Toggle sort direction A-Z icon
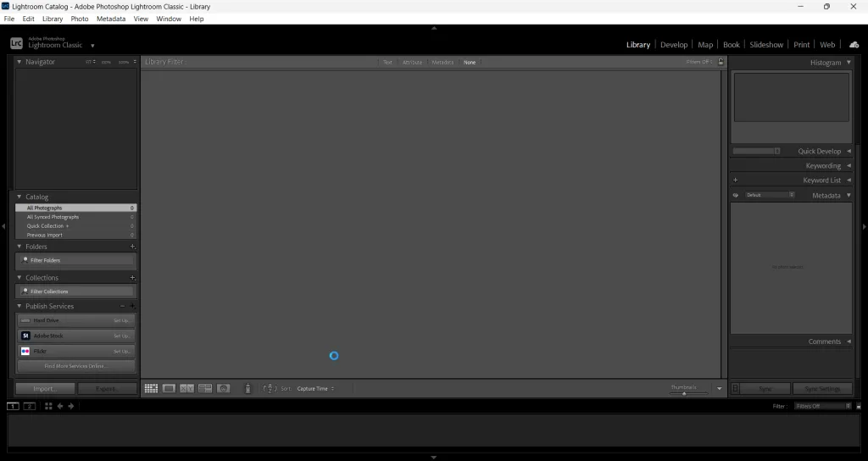The image size is (868, 461). pyautogui.click(x=270, y=388)
